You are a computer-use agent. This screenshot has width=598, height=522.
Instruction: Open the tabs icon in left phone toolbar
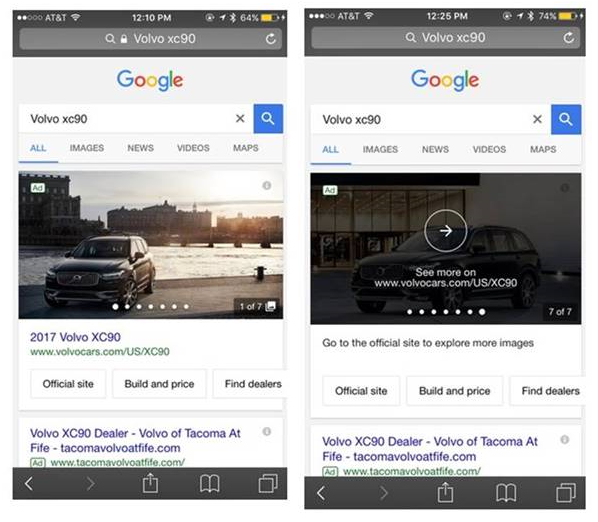point(268,483)
